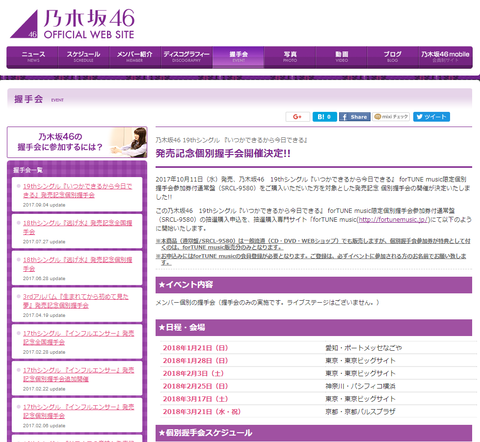The width and height of the screenshot is (480, 442).
Task: Select the date 2018年2月25日（日）
Action: [195, 386]
